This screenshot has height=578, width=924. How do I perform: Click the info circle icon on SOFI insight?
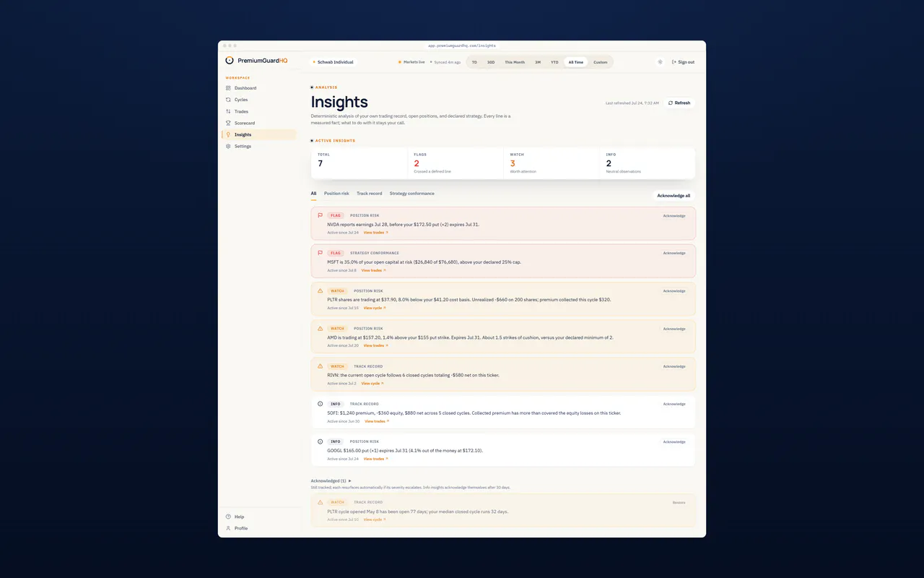pos(320,404)
